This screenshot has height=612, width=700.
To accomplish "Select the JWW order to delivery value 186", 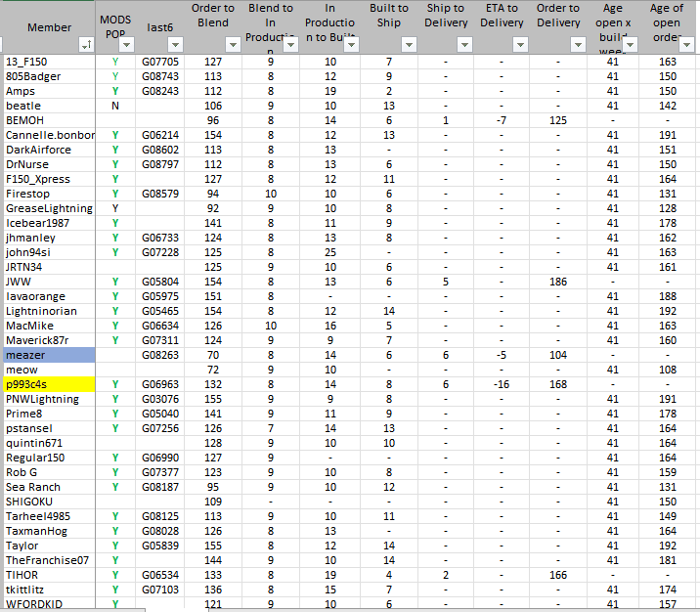I will click(x=558, y=282).
